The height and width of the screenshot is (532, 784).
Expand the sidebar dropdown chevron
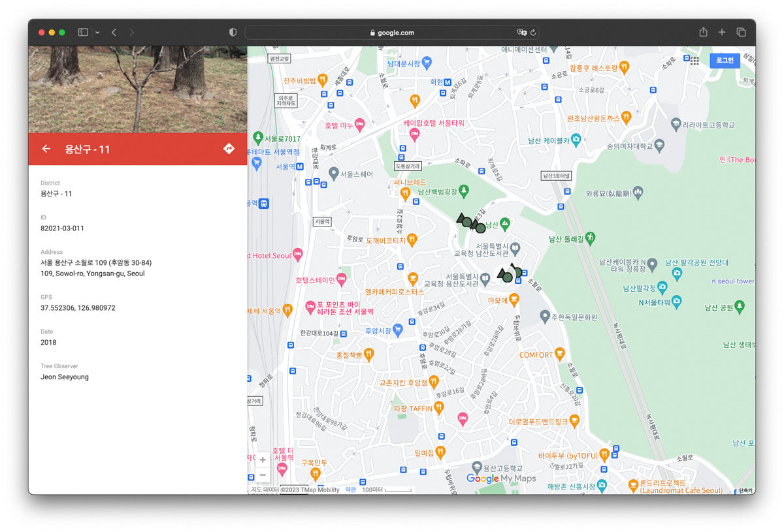[x=97, y=32]
